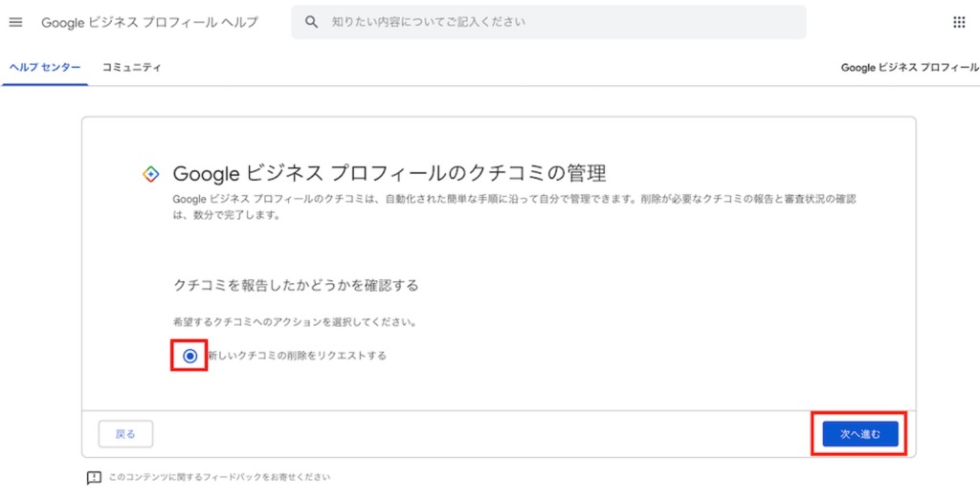Click the description paragraph under the heading
Viewport: 980px width, 501px height.
[x=512, y=207]
